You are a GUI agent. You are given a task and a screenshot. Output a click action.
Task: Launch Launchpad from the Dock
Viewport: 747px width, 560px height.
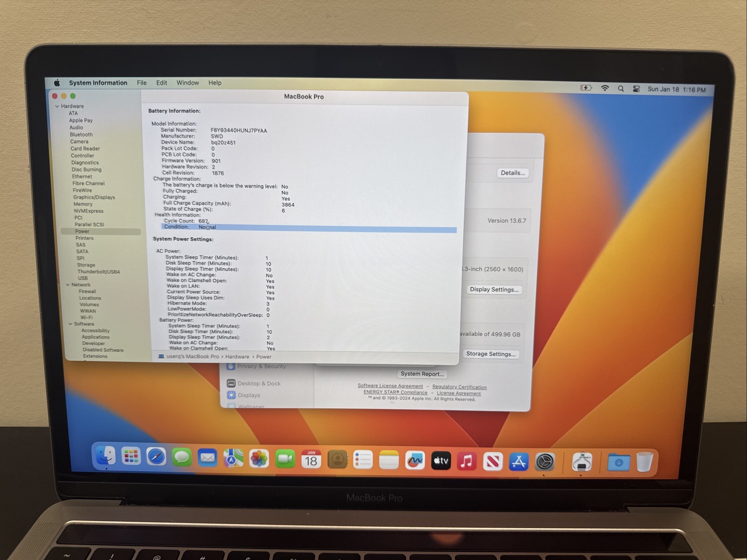131,457
